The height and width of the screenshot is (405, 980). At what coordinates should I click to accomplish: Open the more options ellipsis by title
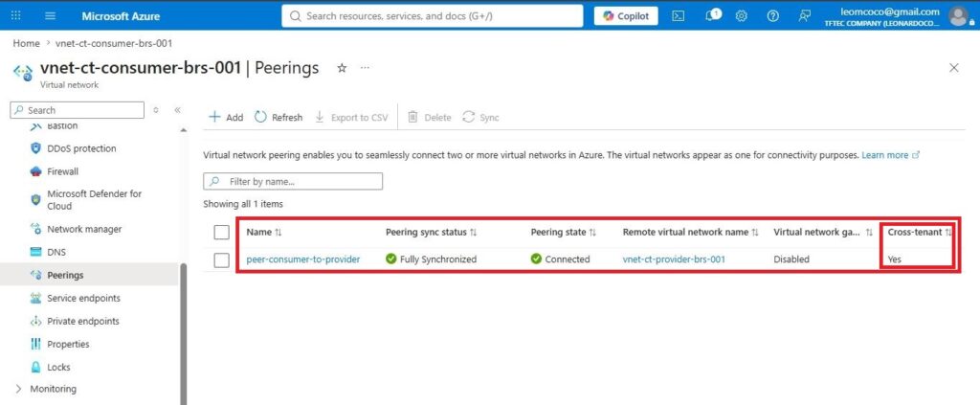point(365,67)
